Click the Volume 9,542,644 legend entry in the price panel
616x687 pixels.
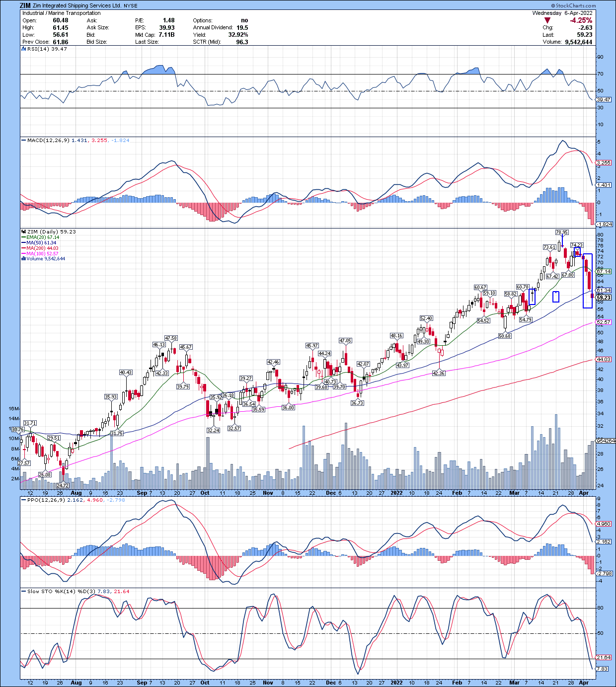coord(43,259)
